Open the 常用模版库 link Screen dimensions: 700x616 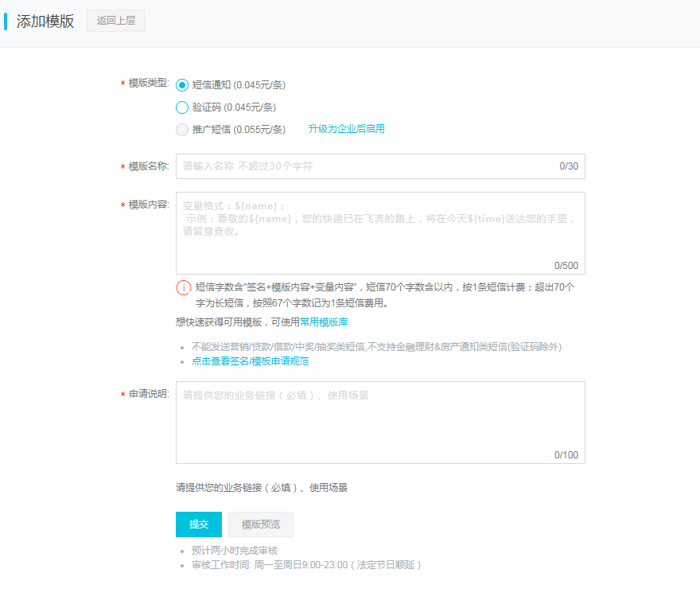pos(324,322)
